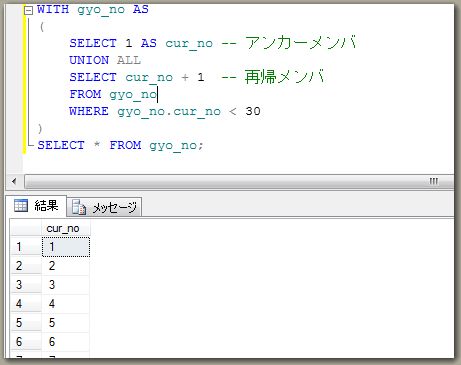This screenshot has height=365, width=461.
Task: Select row header number 3
Action: click(x=26, y=285)
